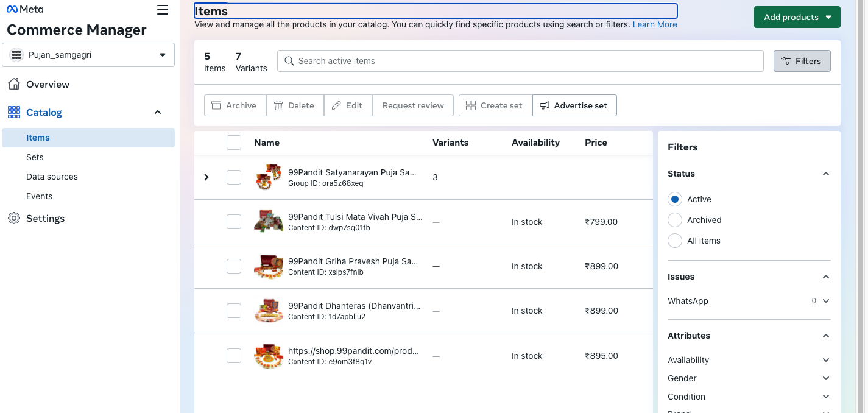
Task: Click the Delete trash icon
Action: pos(278,105)
